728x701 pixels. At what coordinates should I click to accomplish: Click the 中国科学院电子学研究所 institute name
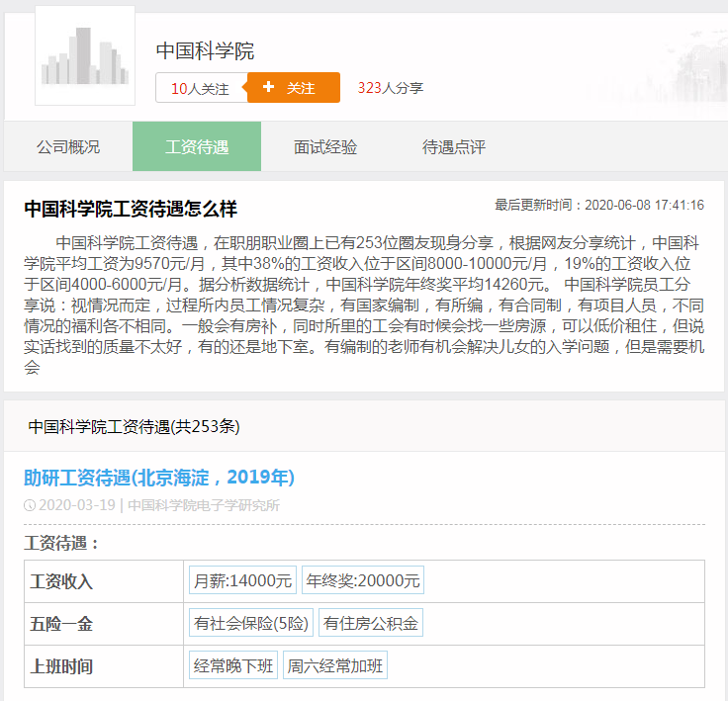(204, 505)
